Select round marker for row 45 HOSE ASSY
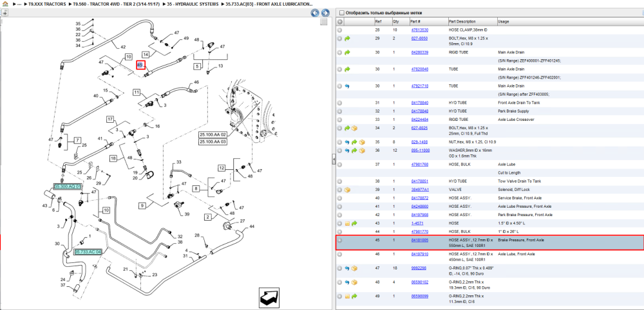This screenshot has height=310, width=644. click(339, 241)
